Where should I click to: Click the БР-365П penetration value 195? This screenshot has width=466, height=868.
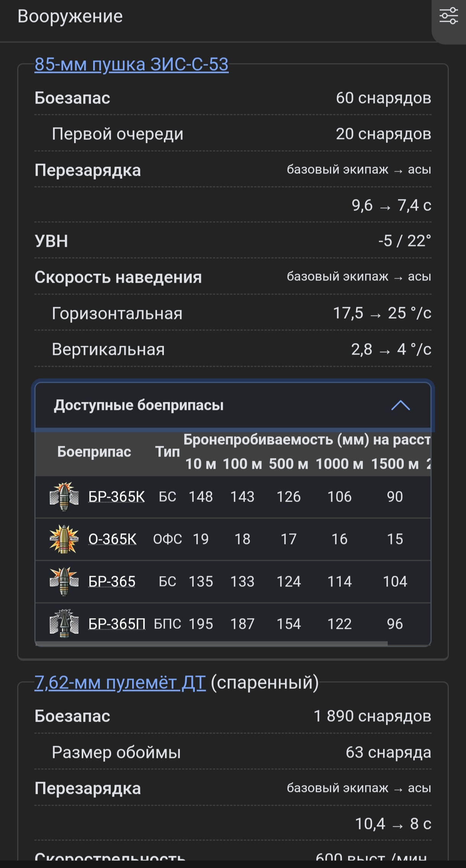click(201, 624)
